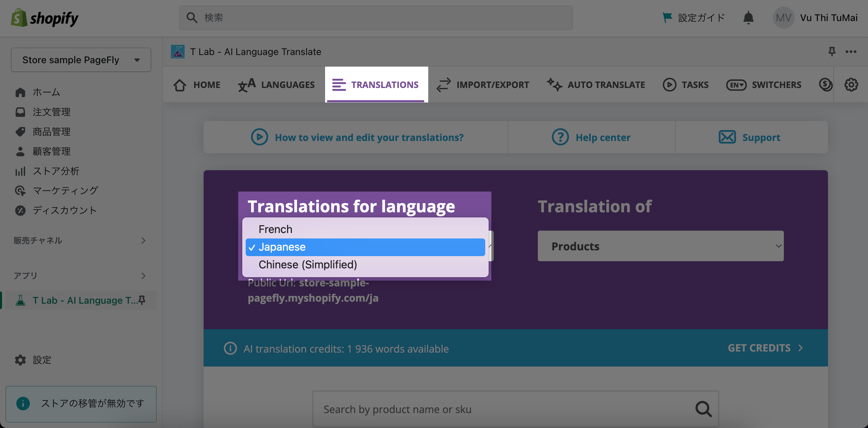Open マーケティング in sidebar
This screenshot has width=868, height=428.
coord(65,191)
